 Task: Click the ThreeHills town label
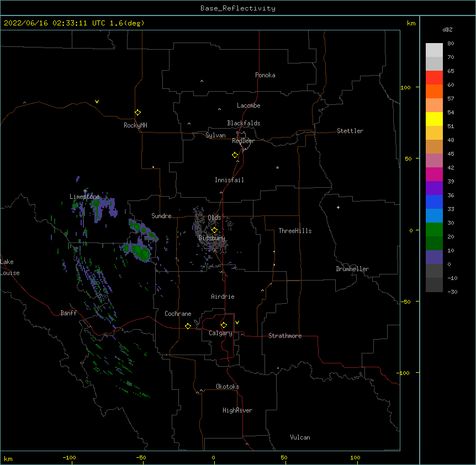[x=295, y=231]
